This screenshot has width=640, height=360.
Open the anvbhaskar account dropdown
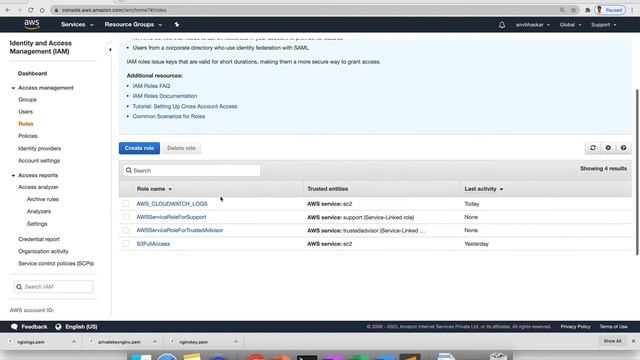tap(532, 25)
